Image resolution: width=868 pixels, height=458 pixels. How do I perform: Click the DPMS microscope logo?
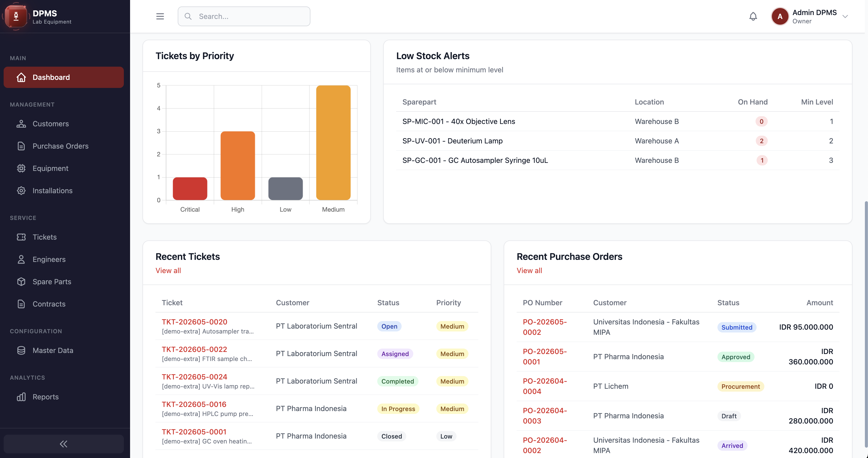[16, 16]
